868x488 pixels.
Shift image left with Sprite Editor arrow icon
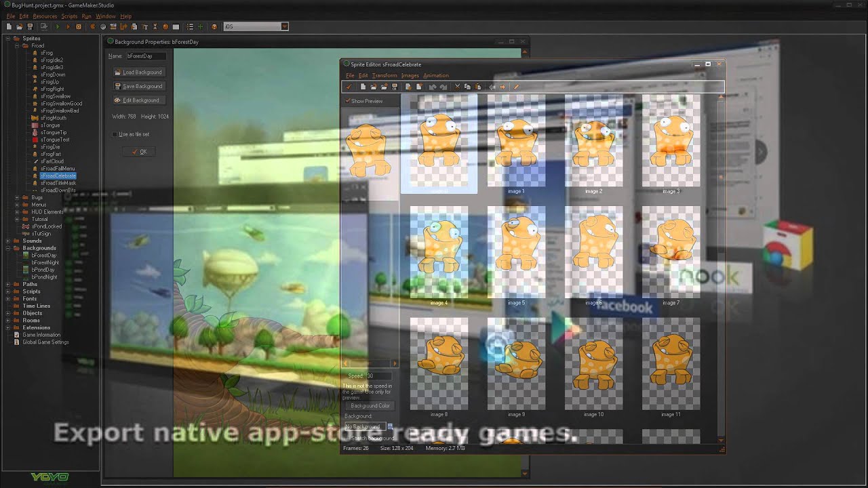tap(492, 87)
